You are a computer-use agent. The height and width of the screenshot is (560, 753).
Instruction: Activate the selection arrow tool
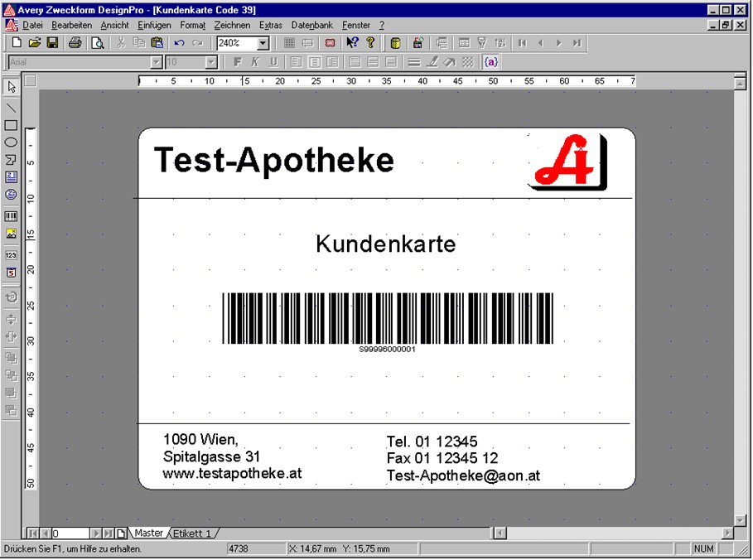pos(11,87)
